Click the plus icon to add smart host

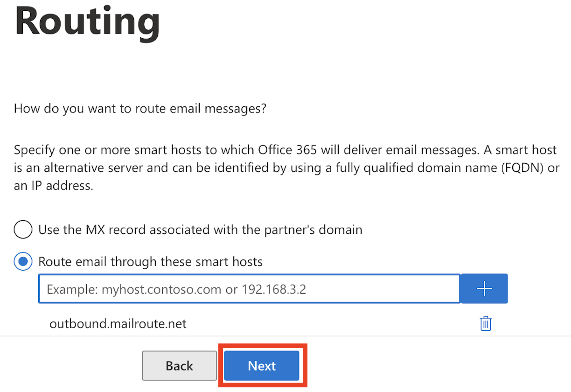point(484,289)
